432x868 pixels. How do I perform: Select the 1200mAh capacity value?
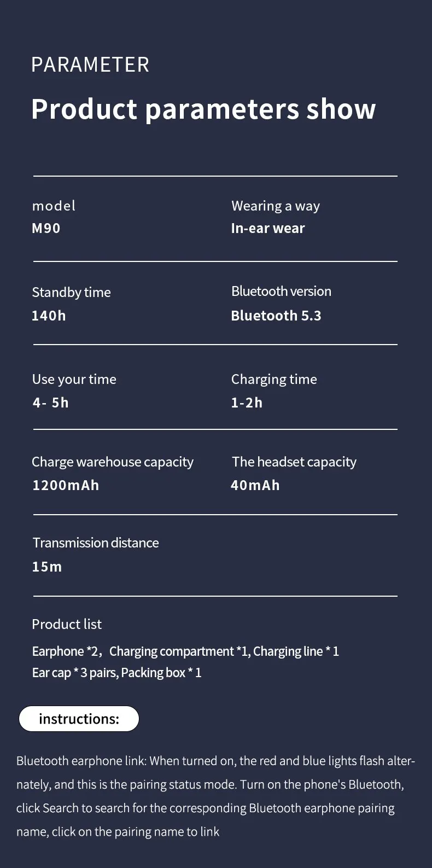tap(66, 485)
